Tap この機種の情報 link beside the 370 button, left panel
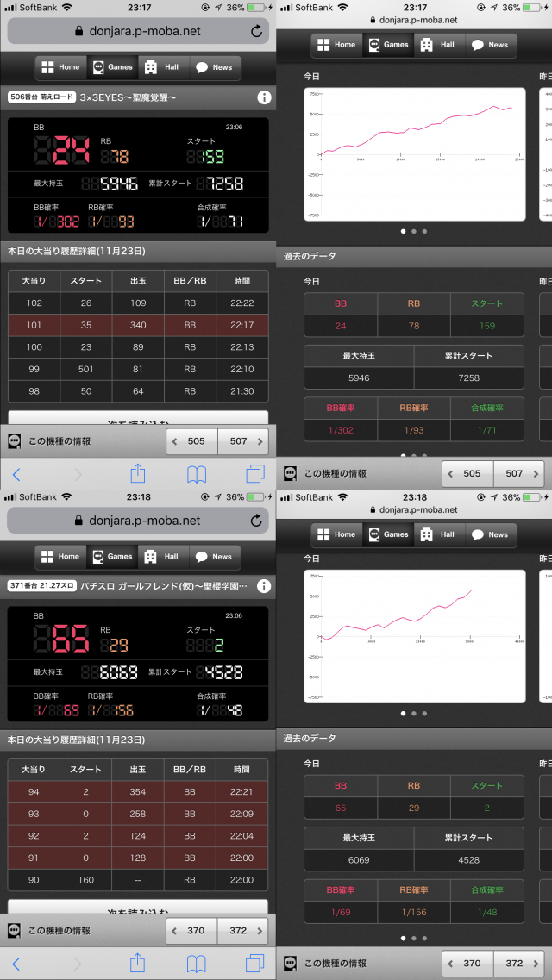This screenshot has height=980, width=552. coord(60,931)
